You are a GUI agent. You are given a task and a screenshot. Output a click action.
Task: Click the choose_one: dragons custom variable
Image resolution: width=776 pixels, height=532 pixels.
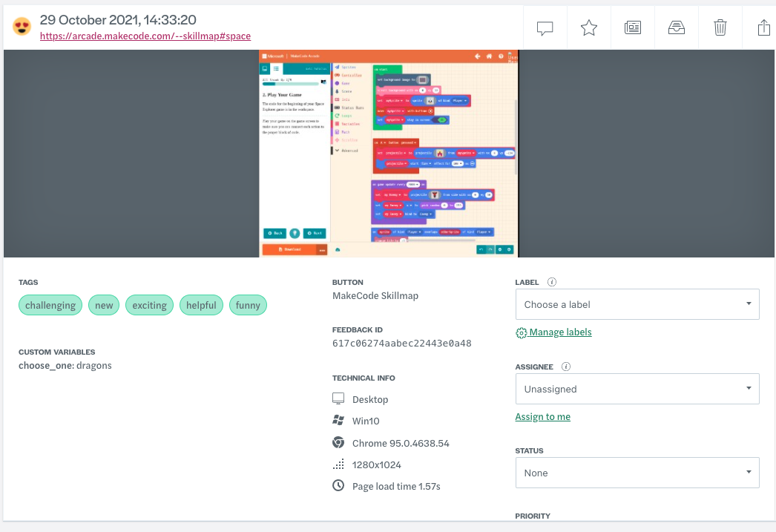(x=65, y=366)
